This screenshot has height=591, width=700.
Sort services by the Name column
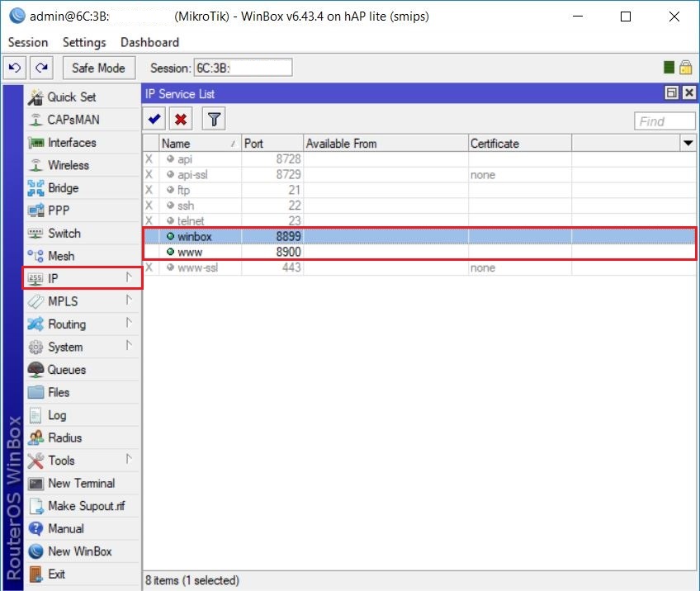coord(201,144)
